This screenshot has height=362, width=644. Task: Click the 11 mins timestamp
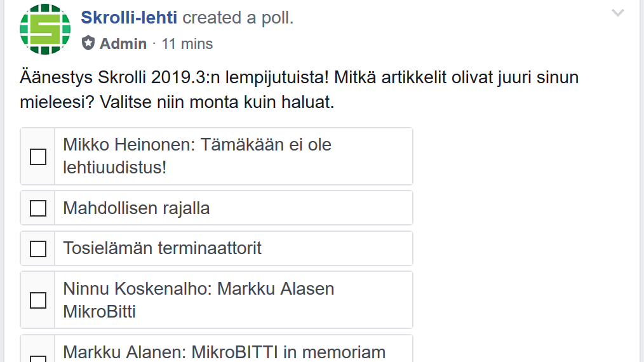pyautogui.click(x=187, y=44)
